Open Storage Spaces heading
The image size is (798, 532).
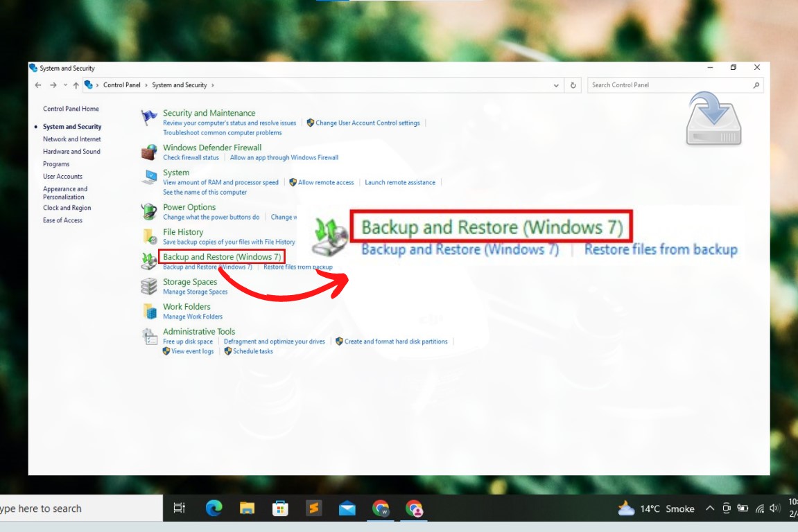tap(190, 282)
